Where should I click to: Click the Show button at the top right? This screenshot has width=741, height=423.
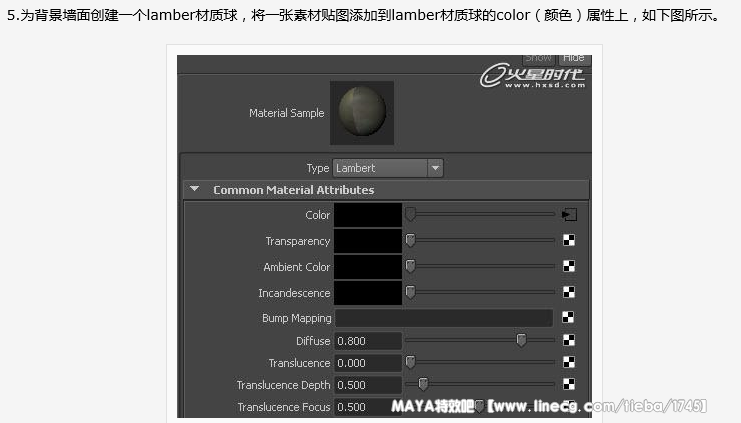pyautogui.click(x=538, y=58)
